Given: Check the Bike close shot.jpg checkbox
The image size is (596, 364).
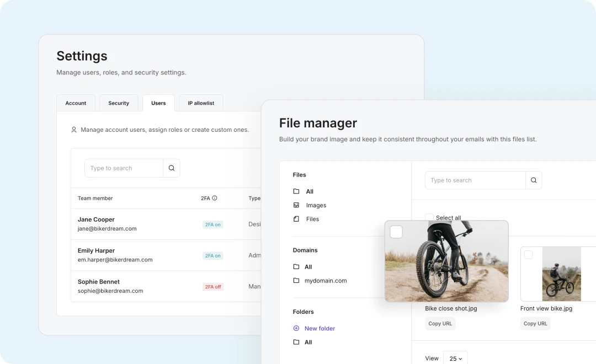Looking at the screenshot, I should (x=396, y=232).
